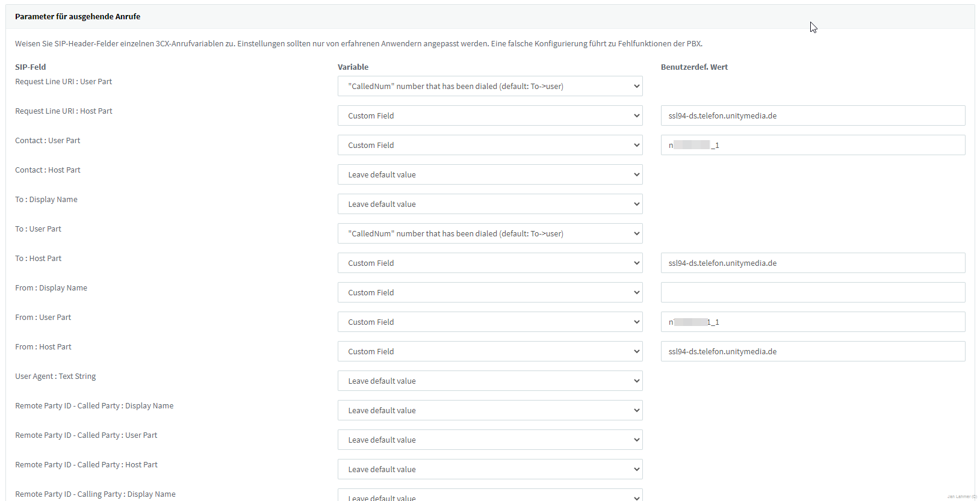The width and height of the screenshot is (980, 501).
Task: Expand From User Part variable dropdown
Action: coord(489,322)
